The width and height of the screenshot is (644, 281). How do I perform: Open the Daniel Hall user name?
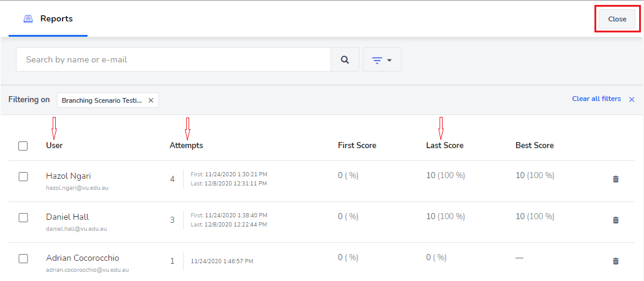click(x=67, y=217)
